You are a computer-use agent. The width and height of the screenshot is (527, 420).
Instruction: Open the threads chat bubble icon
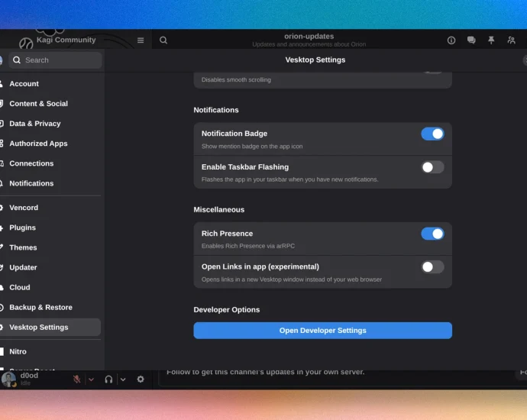pyautogui.click(x=471, y=40)
